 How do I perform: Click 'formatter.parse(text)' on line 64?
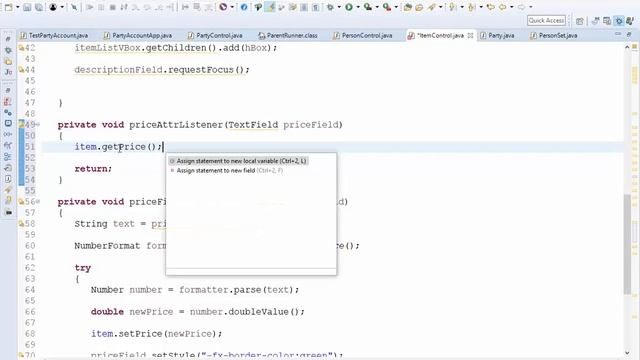point(237,290)
